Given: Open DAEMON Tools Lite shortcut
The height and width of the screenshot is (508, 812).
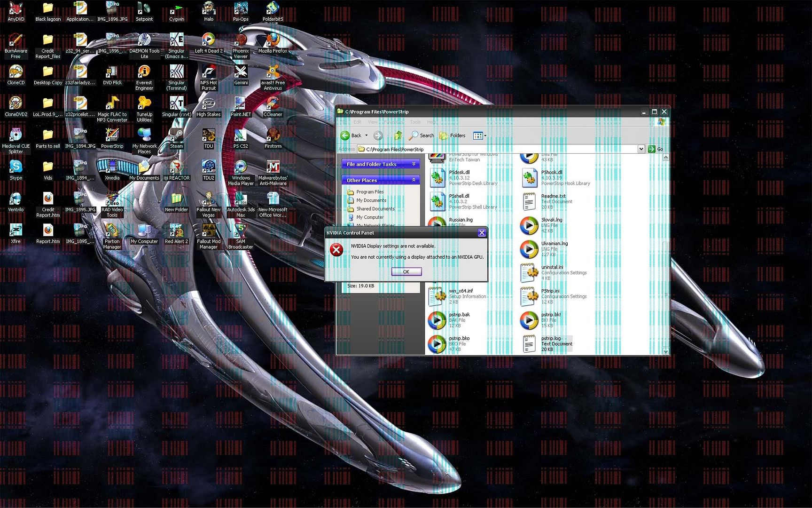Looking at the screenshot, I should [144, 46].
